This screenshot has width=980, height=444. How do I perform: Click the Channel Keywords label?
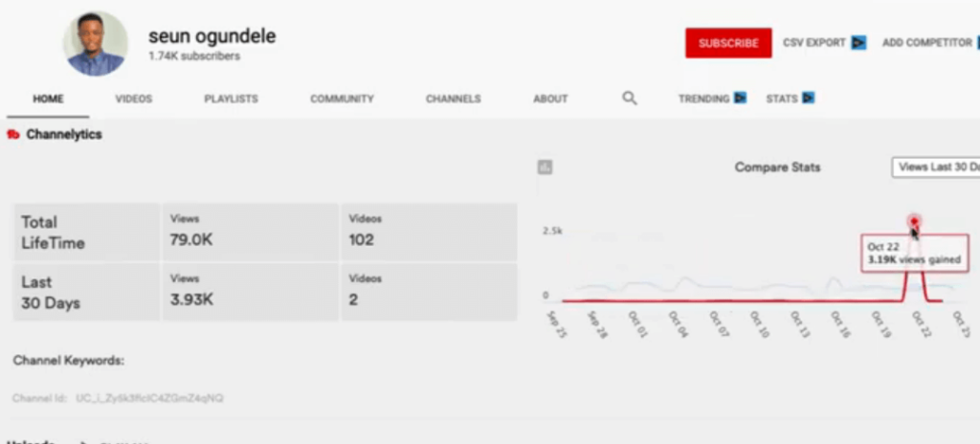(69, 361)
